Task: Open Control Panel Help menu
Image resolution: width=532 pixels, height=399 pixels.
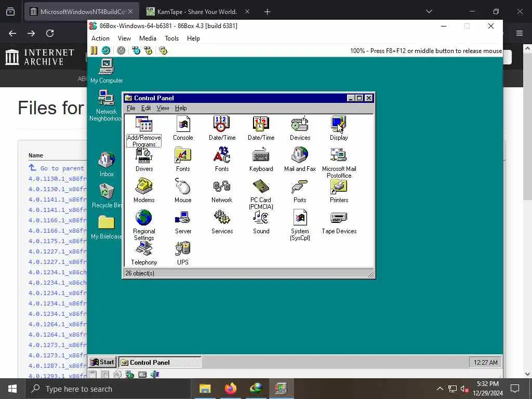Action: click(181, 108)
